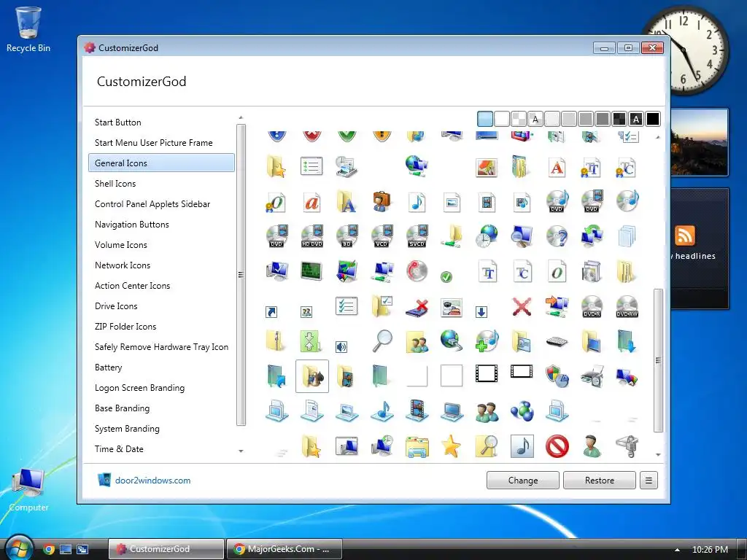The image size is (747, 560).
Task: Select the plain yellow star icon
Action: (451, 446)
